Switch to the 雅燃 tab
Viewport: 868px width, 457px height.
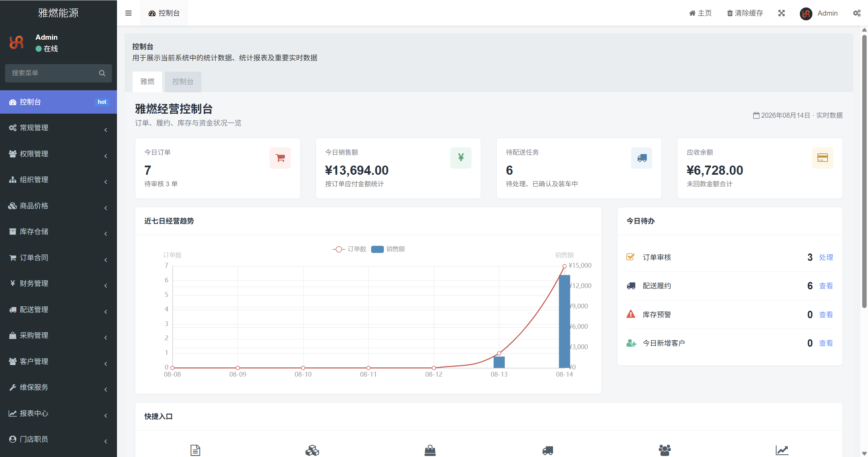[x=147, y=82]
